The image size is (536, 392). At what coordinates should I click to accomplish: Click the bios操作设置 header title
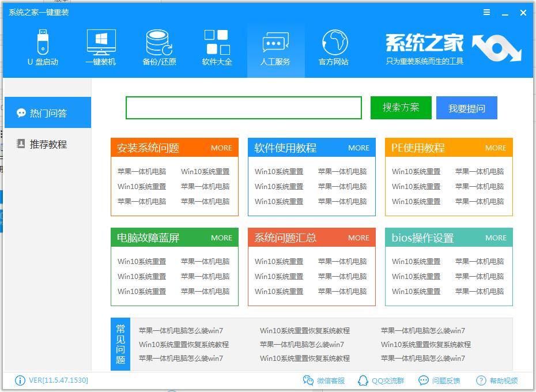coord(422,238)
